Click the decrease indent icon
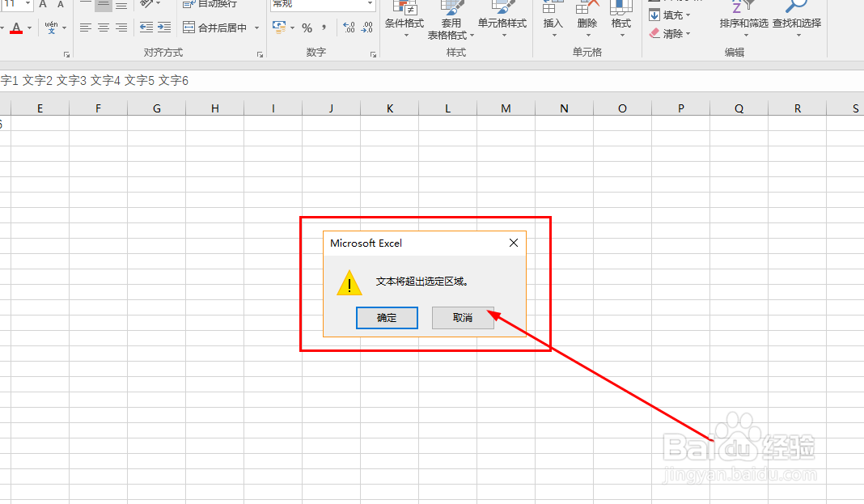 pos(146,28)
